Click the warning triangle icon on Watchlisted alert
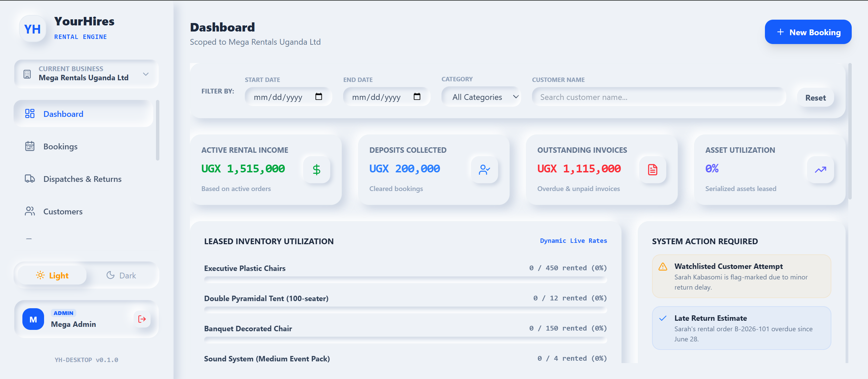This screenshot has height=379, width=868. [663, 267]
